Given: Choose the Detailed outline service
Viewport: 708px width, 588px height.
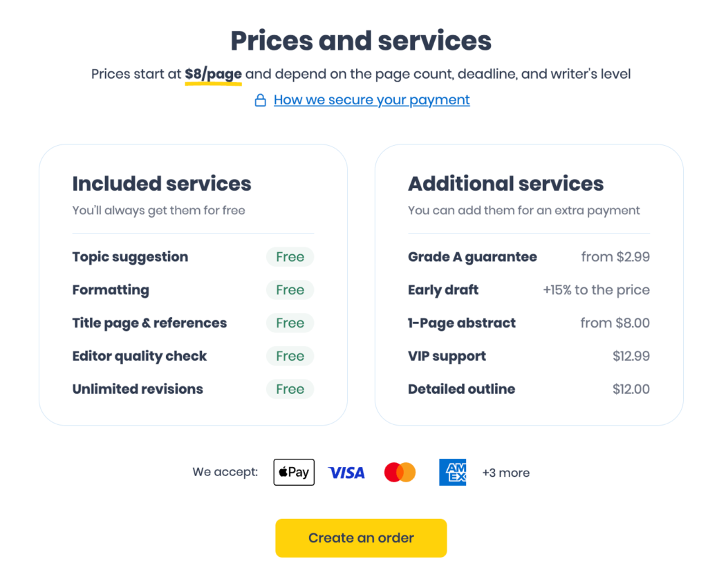Looking at the screenshot, I should [x=461, y=389].
